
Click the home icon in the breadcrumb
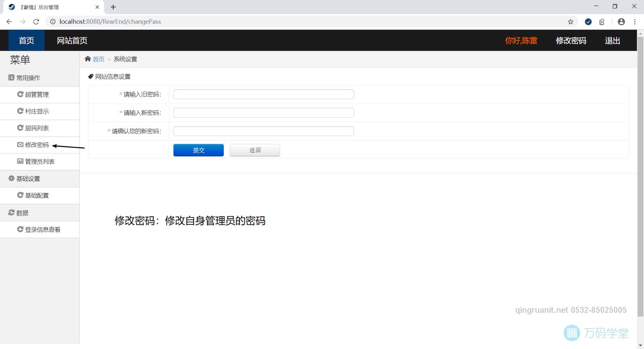tap(88, 59)
